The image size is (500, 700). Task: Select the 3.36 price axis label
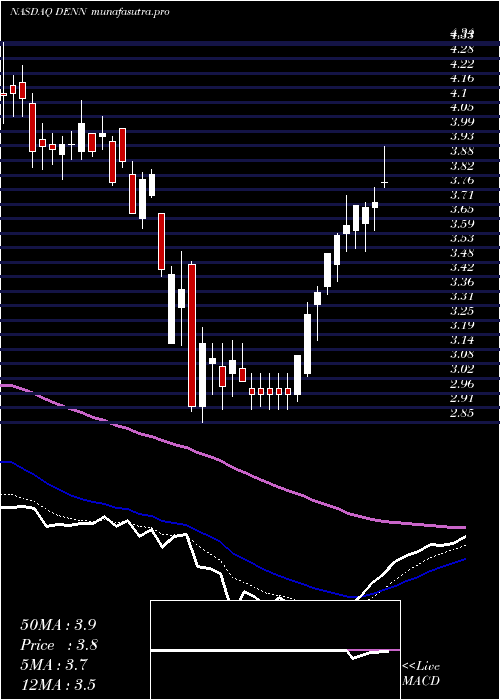click(x=462, y=282)
